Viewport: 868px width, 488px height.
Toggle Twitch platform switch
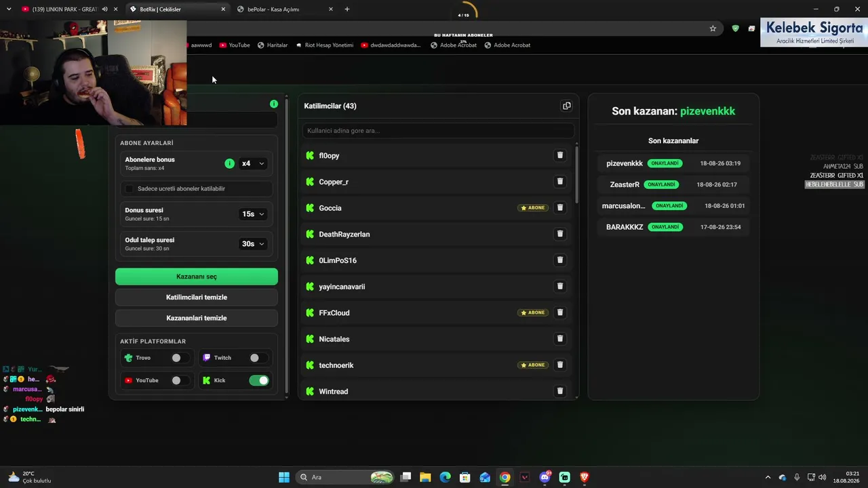(x=258, y=358)
